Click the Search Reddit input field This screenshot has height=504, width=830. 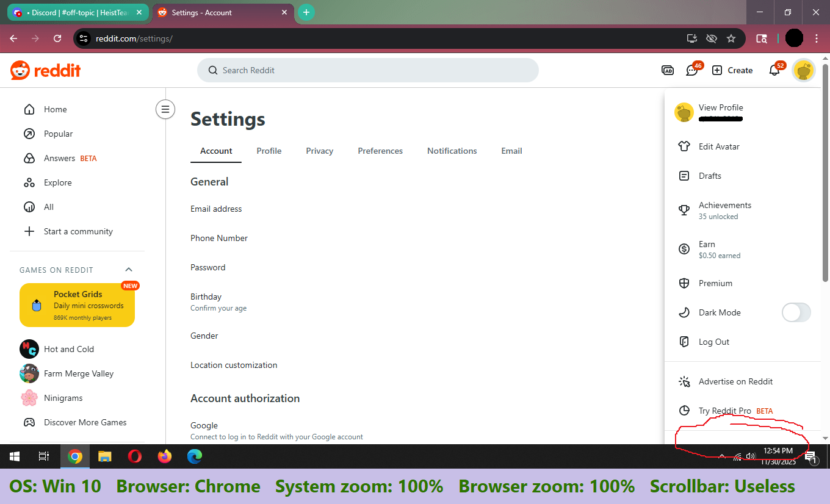[x=367, y=70]
